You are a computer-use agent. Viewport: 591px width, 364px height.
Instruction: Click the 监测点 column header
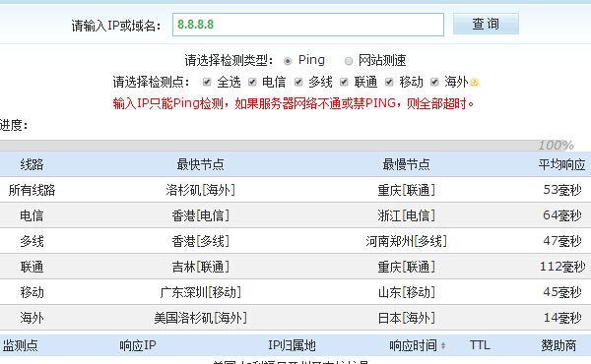20,345
